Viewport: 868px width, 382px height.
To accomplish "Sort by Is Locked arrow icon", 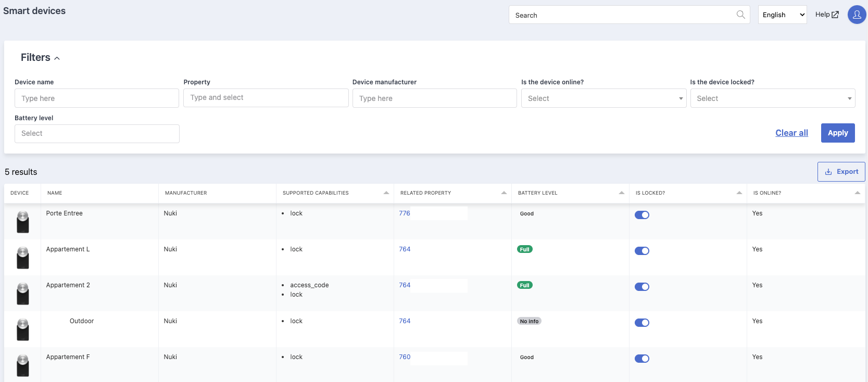I will [x=739, y=193].
